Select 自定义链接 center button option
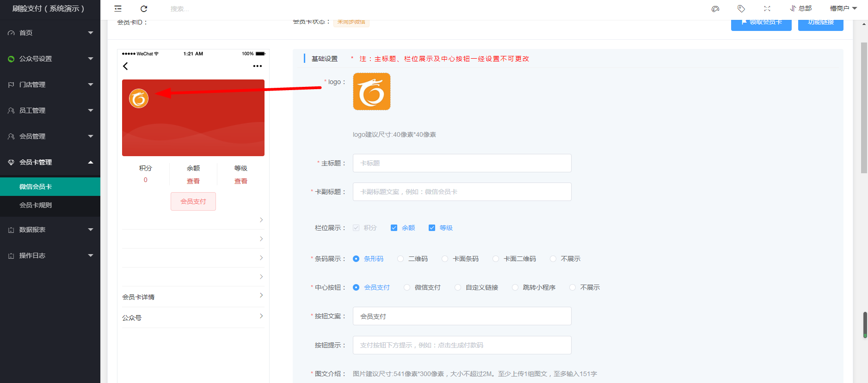Viewport: 868px width, 383px height. tap(458, 287)
